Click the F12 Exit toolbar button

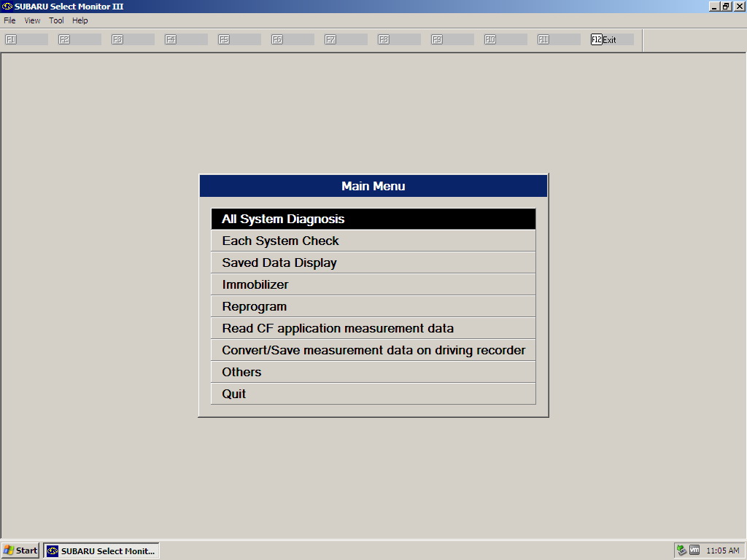coord(612,39)
